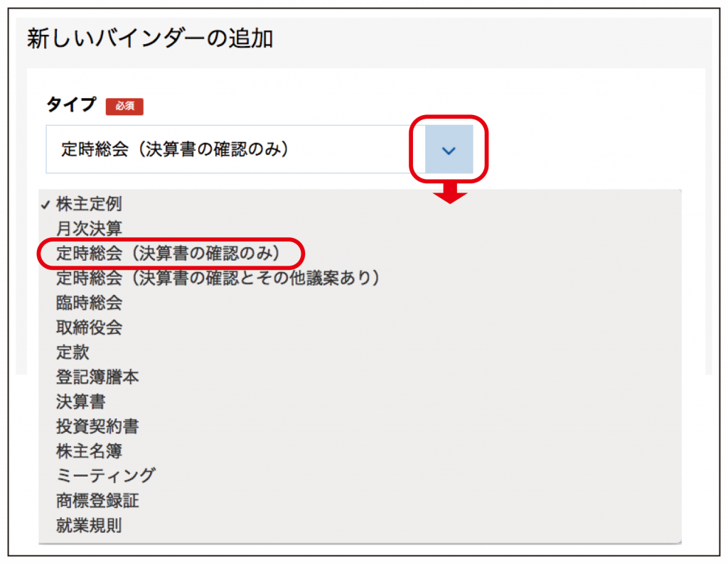728x564 pixels.
Task: Click the checkmark beside 株主定例
Action: [45, 205]
